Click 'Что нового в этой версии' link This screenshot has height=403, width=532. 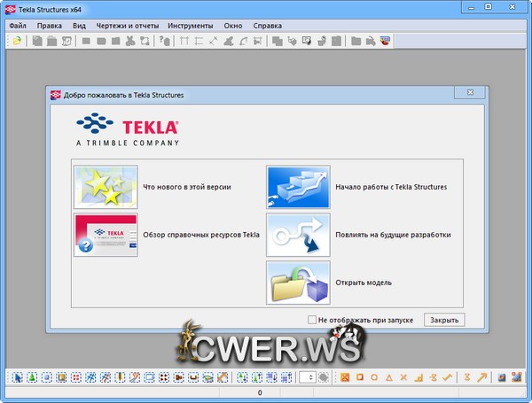[187, 187]
